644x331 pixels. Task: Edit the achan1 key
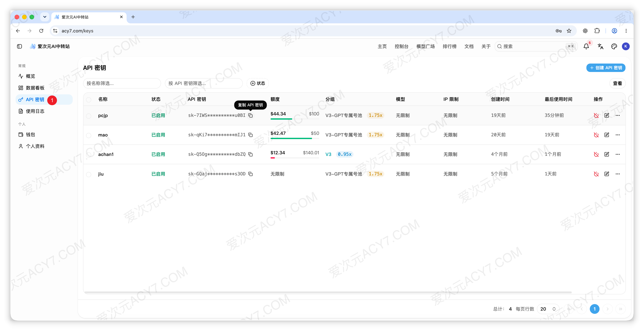607,154
